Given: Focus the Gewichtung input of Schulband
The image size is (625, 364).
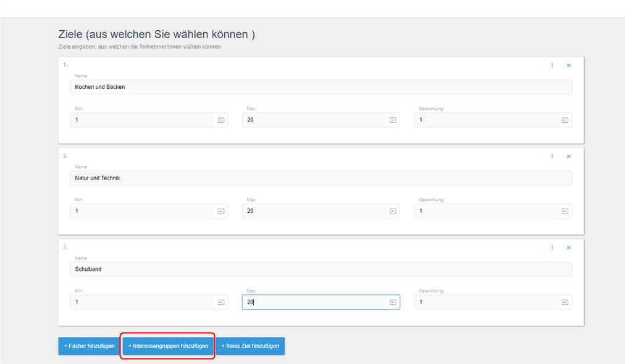Looking at the screenshot, I should (x=493, y=302).
